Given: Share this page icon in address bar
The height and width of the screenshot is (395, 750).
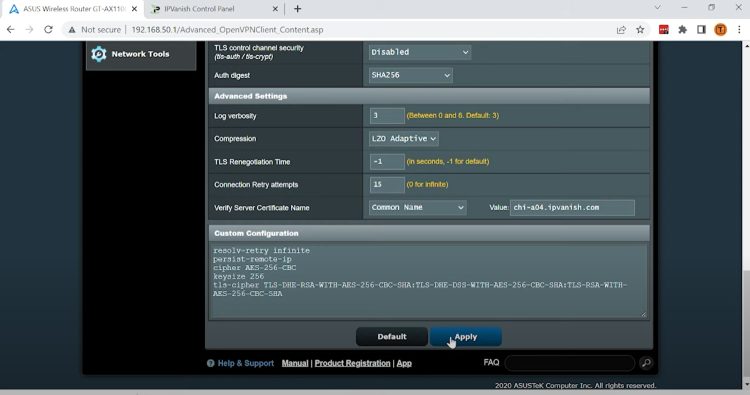Looking at the screenshot, I should [621, 30].
